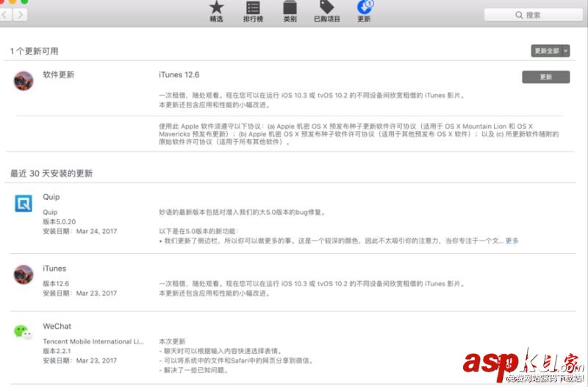Click the green fullscreen window button
This screenshot has height=387, width=588.
pos(24,1)
